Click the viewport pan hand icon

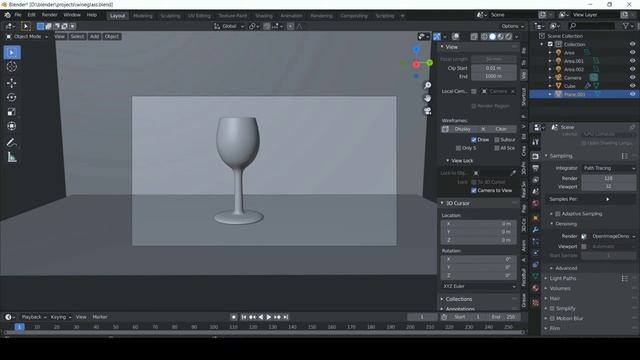pos(427,98)
